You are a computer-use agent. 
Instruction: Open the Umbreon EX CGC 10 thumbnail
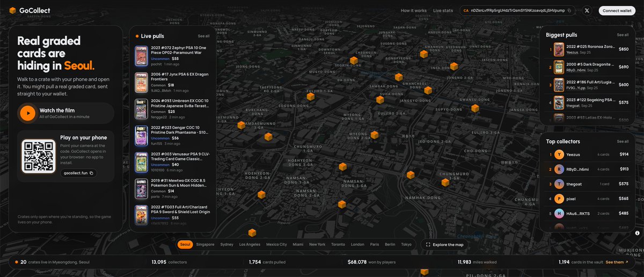pyautogui.click(x=142, y=109)
